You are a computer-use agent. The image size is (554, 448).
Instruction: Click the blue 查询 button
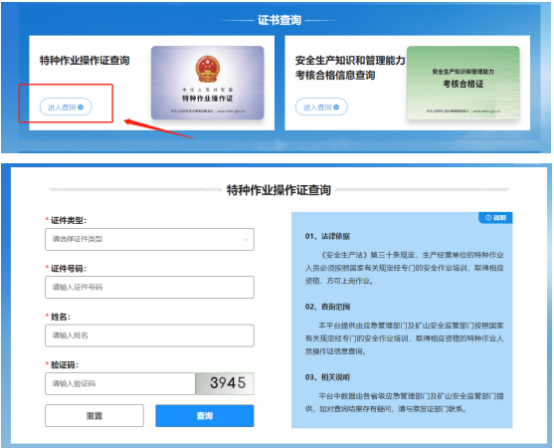coord(205,415)
